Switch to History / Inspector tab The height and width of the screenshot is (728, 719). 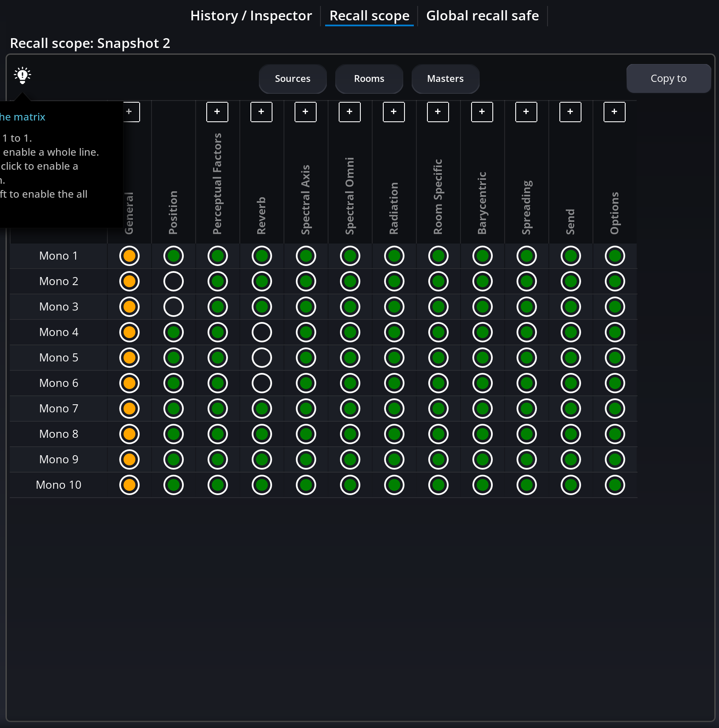[x=251, y=16]
